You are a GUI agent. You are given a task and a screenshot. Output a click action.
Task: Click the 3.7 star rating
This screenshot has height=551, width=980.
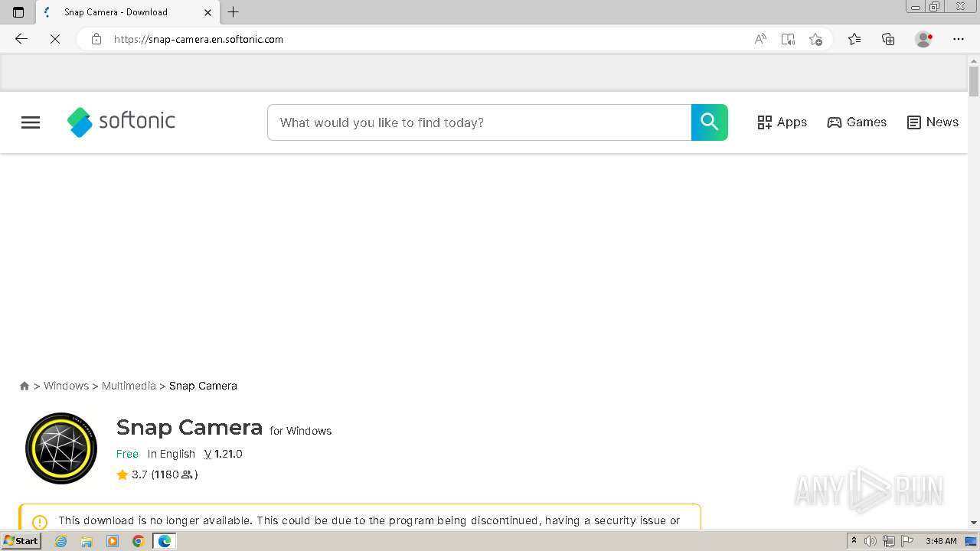tap(132, 474)
